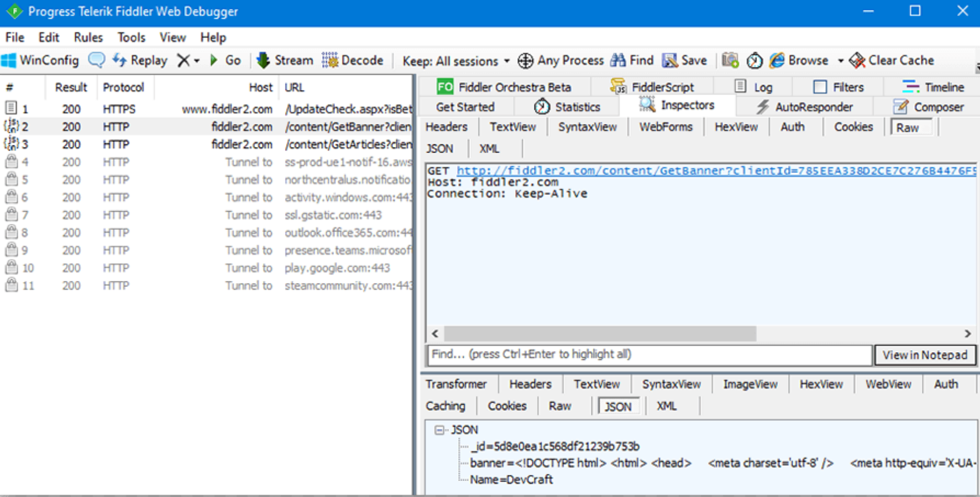The width and height of the screenshot is (980, 497).
Task: Click the Find text input field
Action: coord(649,355)
